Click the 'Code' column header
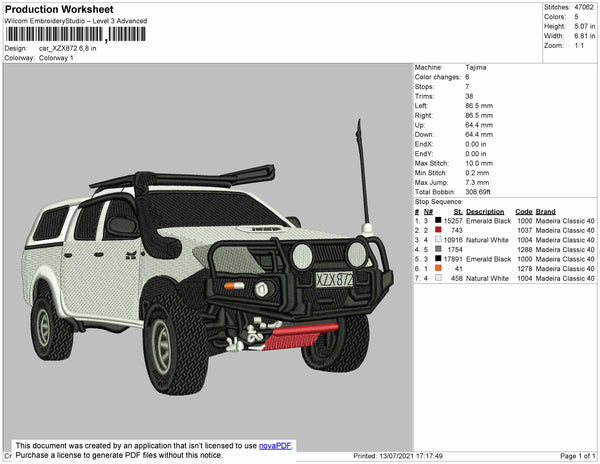 [524, 212]
